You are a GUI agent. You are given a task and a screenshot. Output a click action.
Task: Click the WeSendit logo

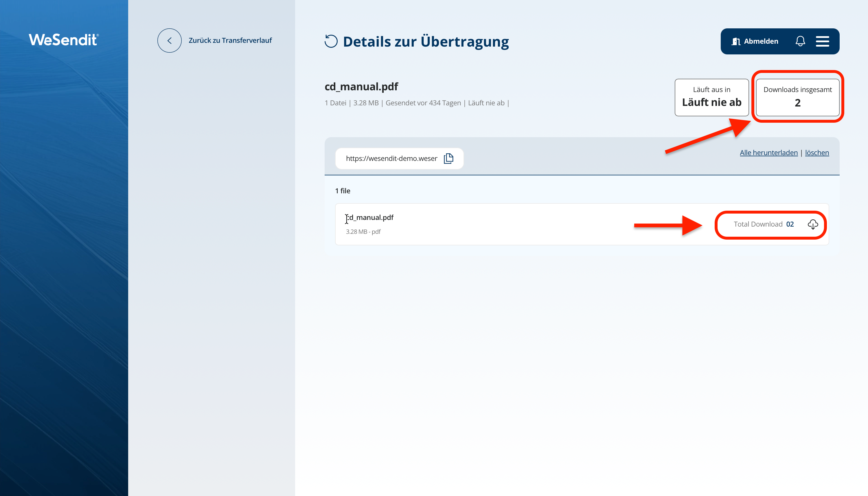(64, 40)
